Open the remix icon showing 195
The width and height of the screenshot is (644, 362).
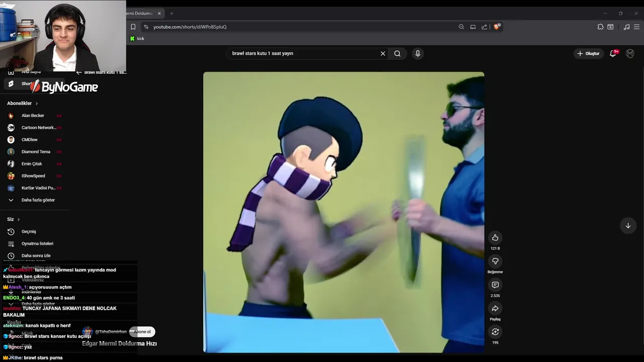pos(495,332)
